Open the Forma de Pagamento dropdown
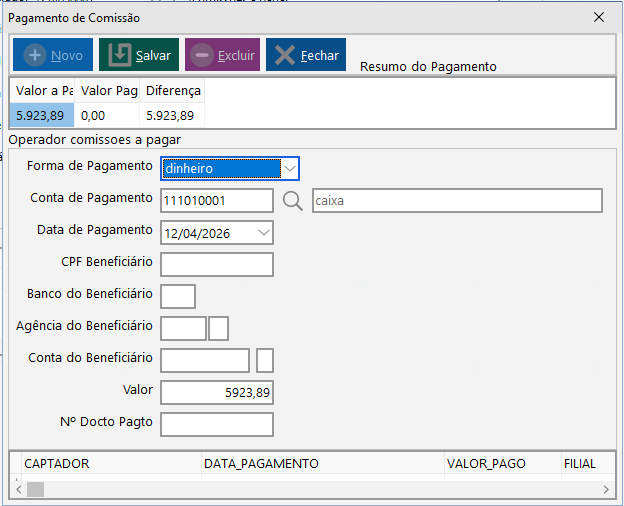 [289, 168]
